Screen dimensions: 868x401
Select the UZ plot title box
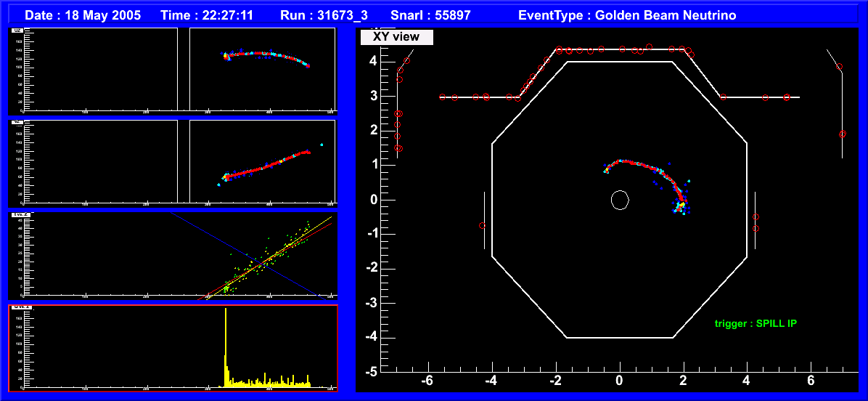(x=16, y=31)
